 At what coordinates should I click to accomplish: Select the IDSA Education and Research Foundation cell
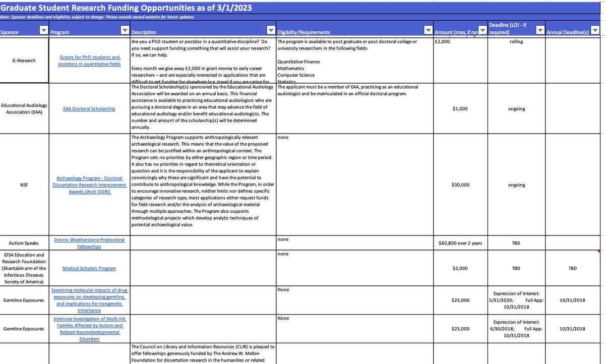pyautogui.click(x=24, y=268)
